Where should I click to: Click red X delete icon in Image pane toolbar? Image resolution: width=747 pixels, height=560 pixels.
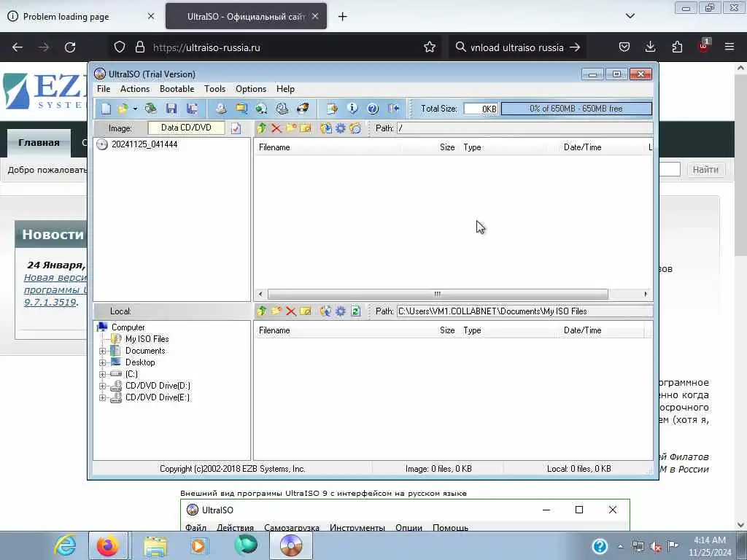[276, 128]
